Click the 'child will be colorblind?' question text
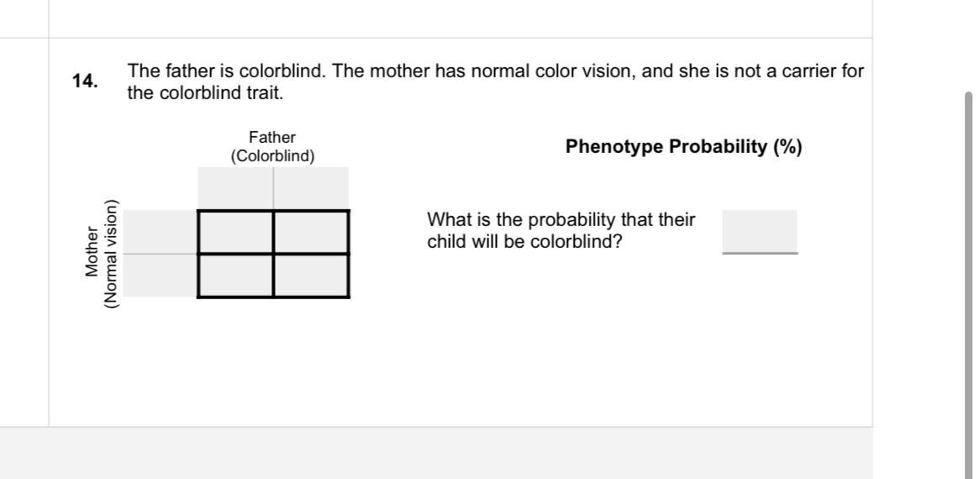Image resolution: width=980 pixels, height=479 pixels. tap(525, 242)
